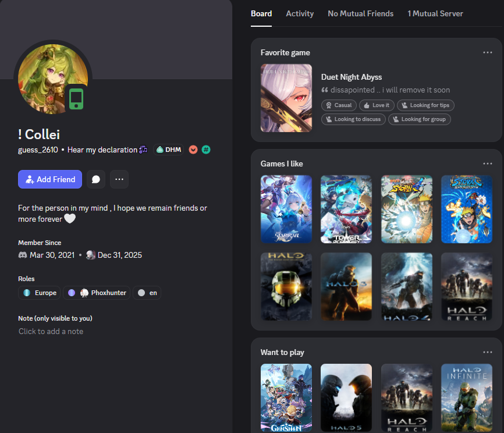Screen dimensions: 504x433
Task: Click the Hear my declaration status text
Action: click(102, 150)
